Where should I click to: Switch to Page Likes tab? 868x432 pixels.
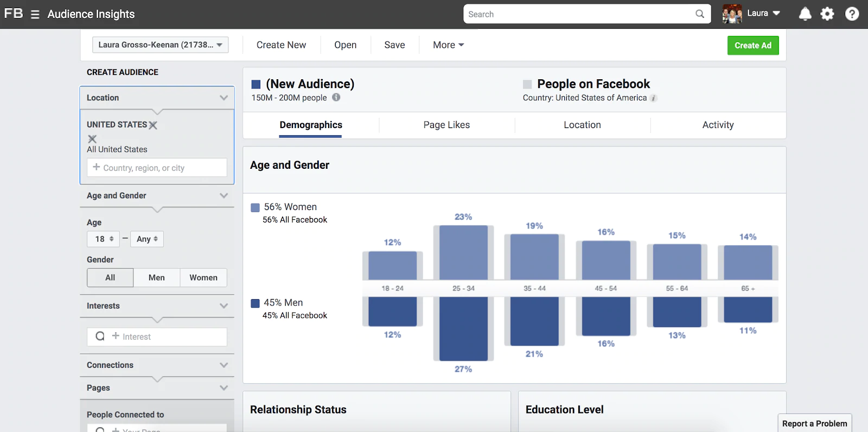click(x=446, y=125)
